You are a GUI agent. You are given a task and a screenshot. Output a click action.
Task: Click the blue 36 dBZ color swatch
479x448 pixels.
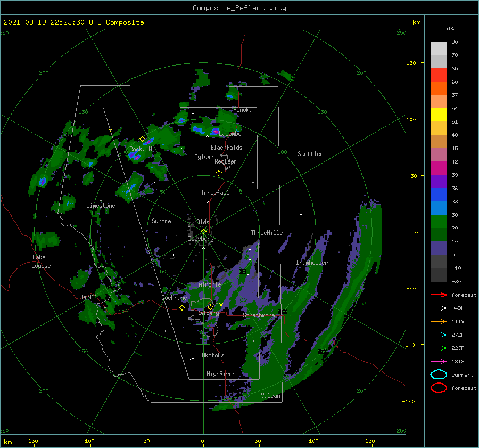coord(439,194)
